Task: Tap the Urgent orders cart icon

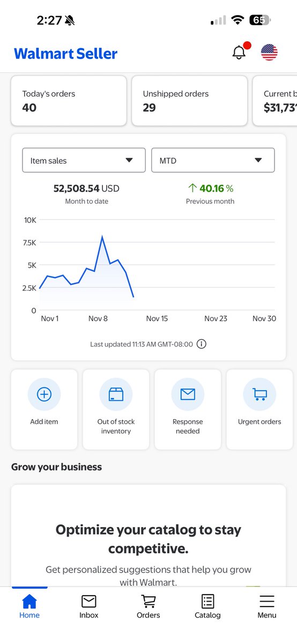Action: click(259, 394)
